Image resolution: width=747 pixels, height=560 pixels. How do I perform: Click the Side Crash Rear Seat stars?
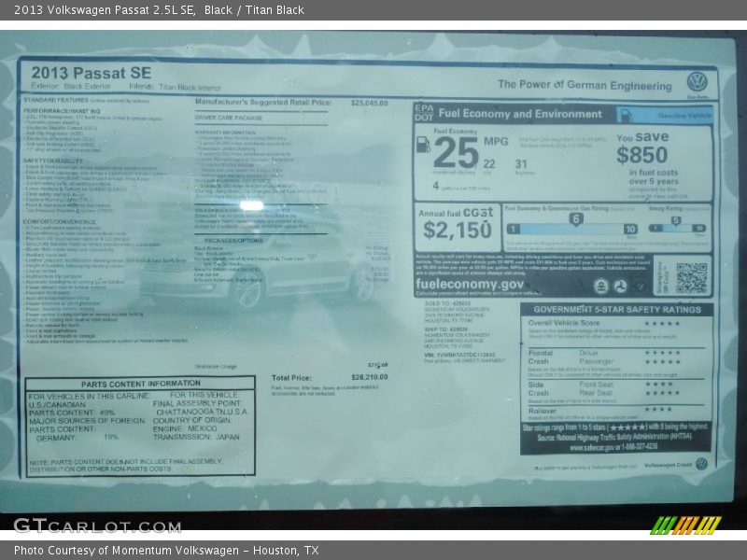[x=663, y=393]
